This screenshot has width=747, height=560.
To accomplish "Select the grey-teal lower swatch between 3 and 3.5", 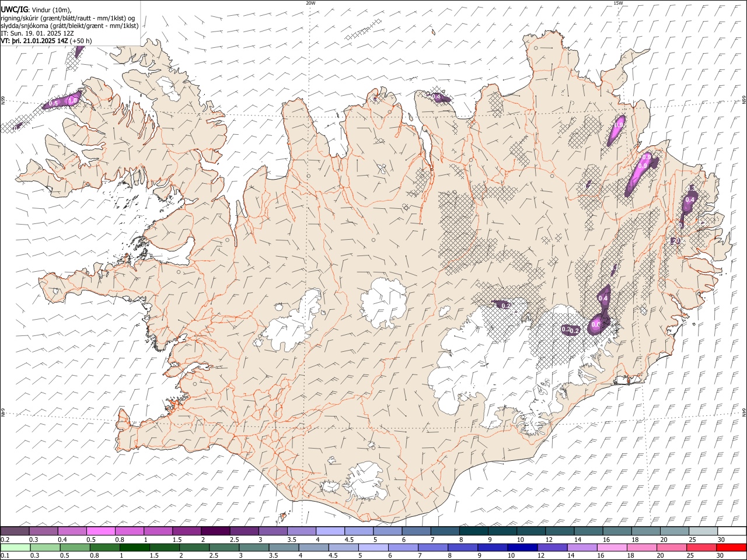I will [254, 547].
